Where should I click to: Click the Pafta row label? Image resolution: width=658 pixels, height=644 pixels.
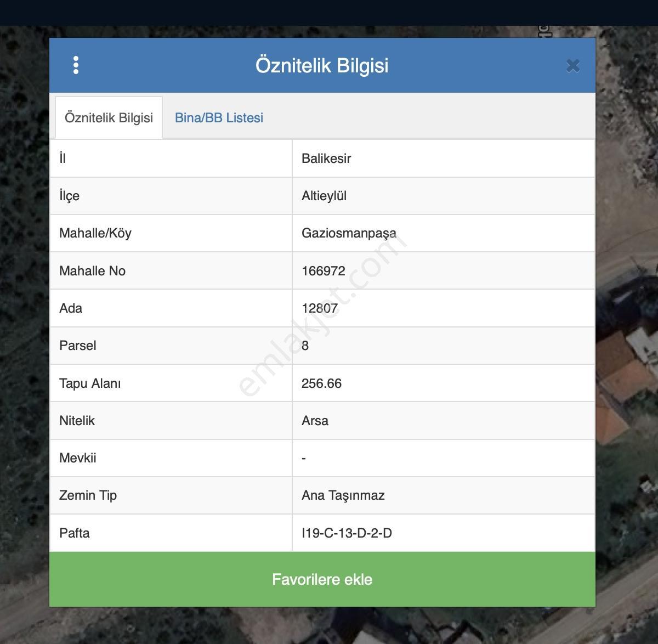coord(75,533)
